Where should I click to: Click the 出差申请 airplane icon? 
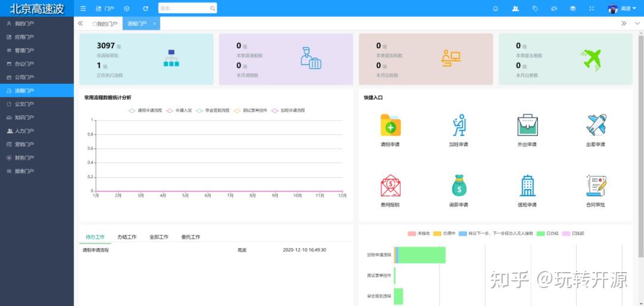point(596,125)
